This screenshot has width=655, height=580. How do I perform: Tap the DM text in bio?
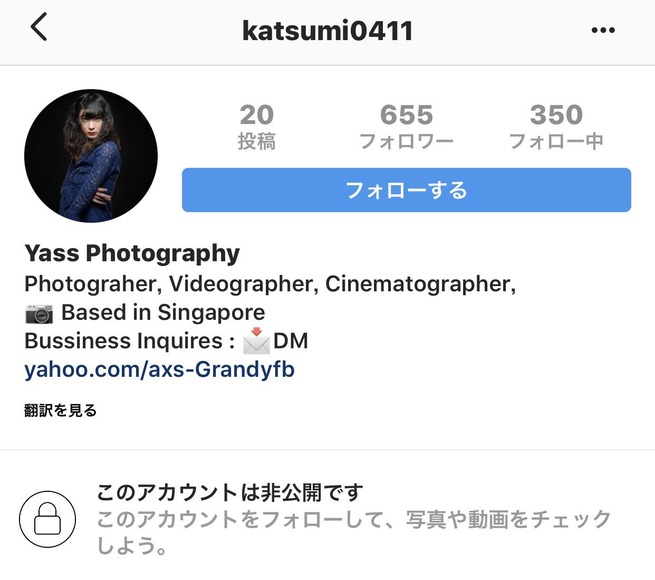[x=291, y=341]
